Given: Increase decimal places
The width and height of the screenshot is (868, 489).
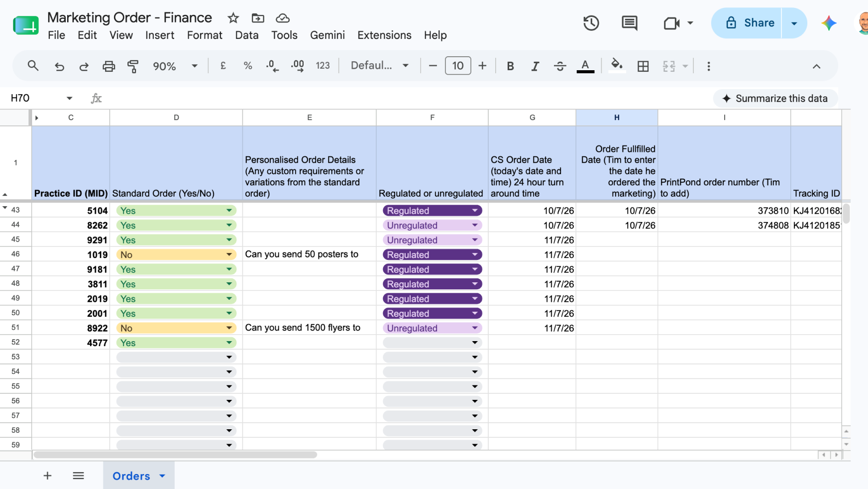Looking at the screenshot, I should (x=298, y=66).
